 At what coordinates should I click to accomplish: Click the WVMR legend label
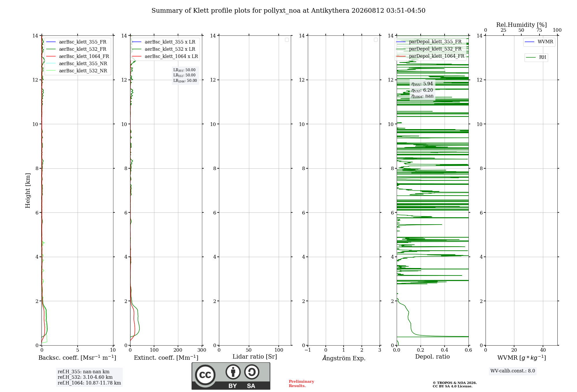tap(539, 42)
